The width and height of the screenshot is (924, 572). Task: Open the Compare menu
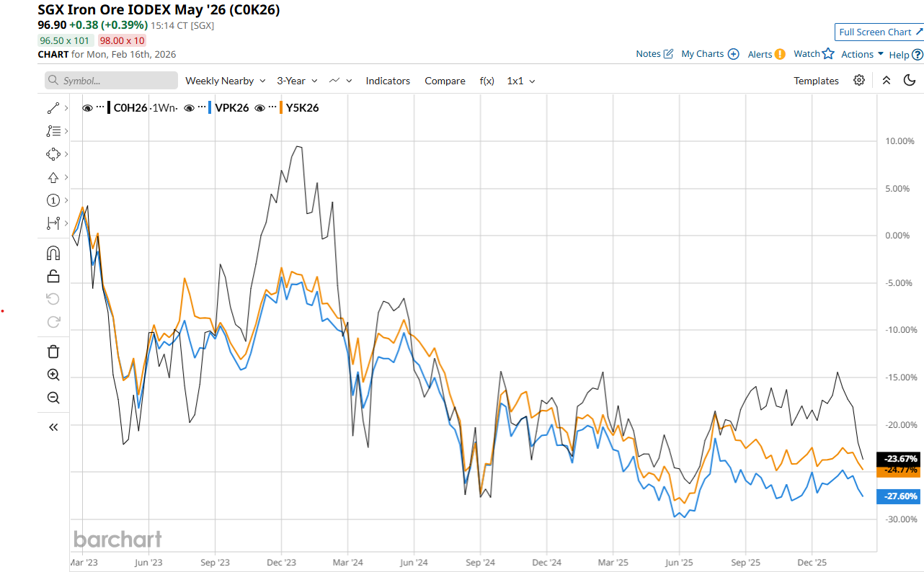[445, 81]
